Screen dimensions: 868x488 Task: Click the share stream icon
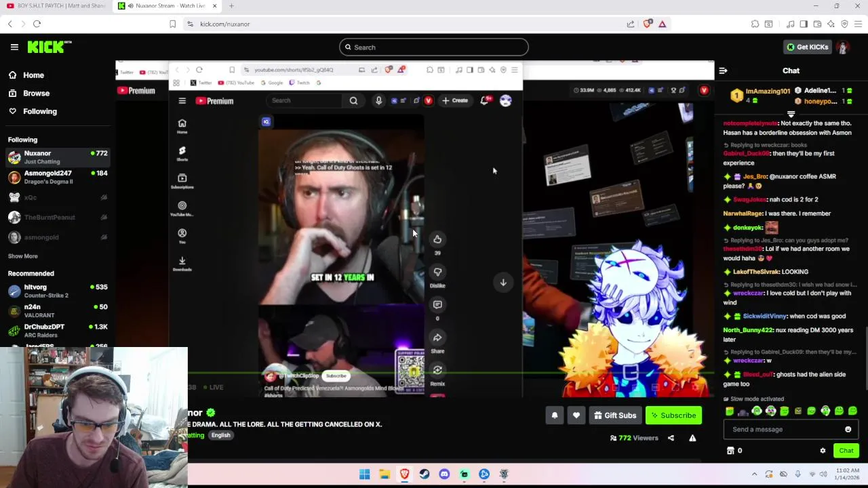(671, 438)
